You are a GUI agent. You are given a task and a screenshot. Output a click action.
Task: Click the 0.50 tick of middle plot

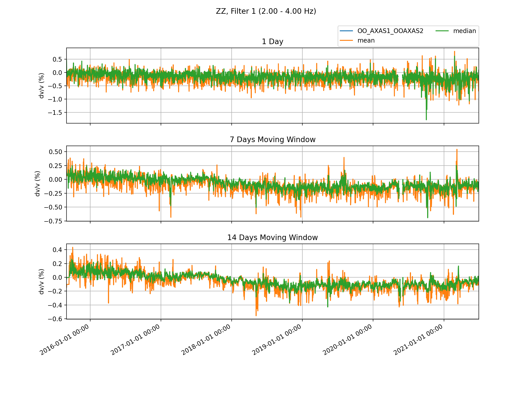click(56, 152)
